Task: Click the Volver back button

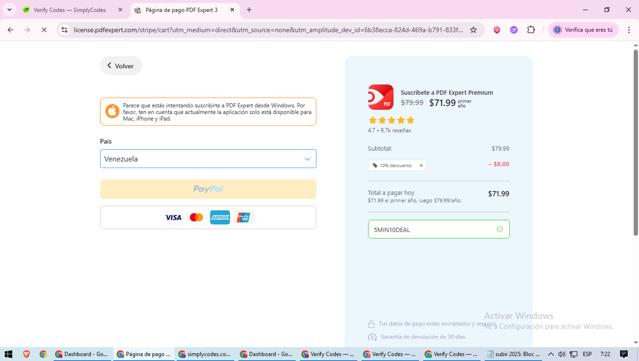Action: tap(121, 66)
